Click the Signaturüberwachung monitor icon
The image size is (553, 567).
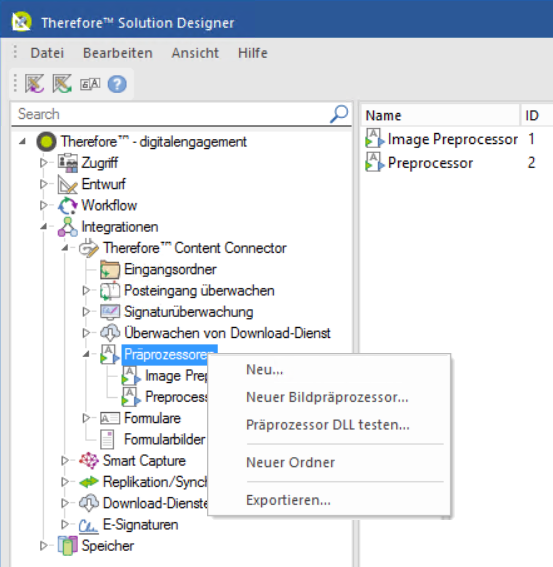tap(110, 312)
